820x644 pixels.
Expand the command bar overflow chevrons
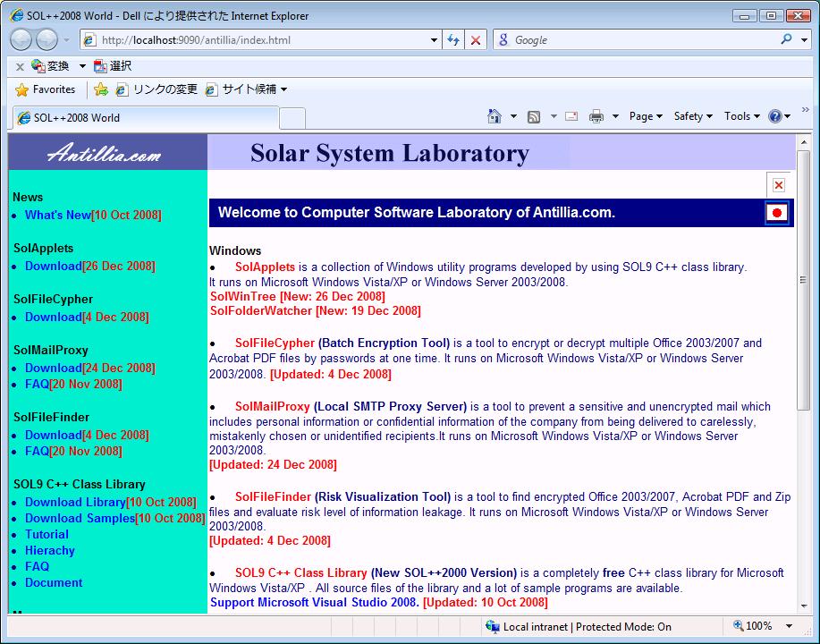click(x=806, y=109)
